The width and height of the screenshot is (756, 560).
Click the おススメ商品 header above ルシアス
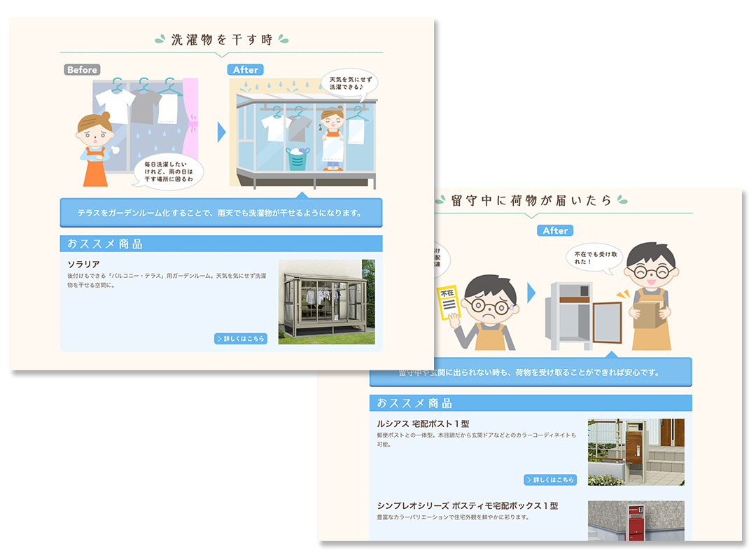tap(531, 402)
